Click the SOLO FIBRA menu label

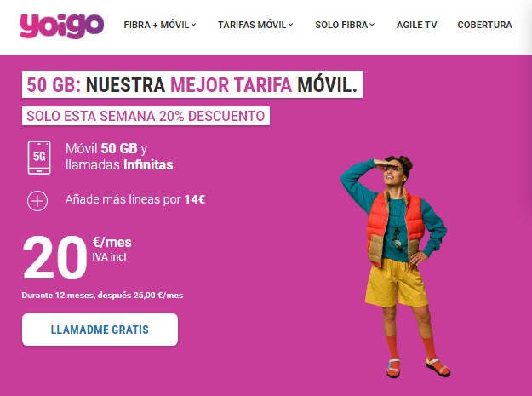coord(341,25)
